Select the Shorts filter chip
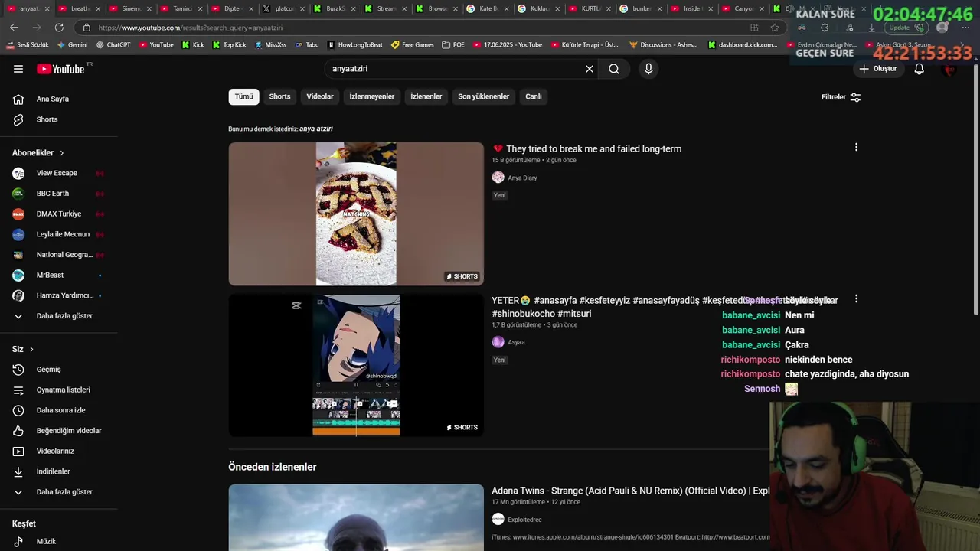980x551 pixels. [279, 96]
